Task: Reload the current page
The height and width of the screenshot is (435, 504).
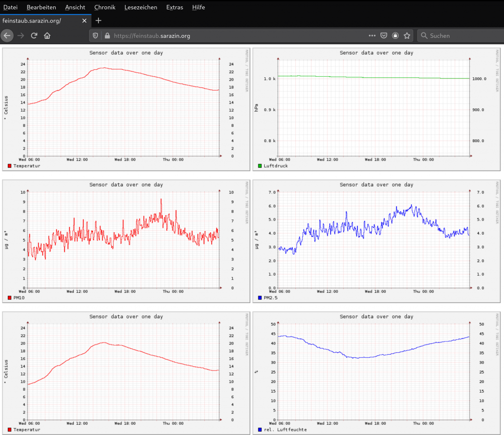Action: pos(34,35)
